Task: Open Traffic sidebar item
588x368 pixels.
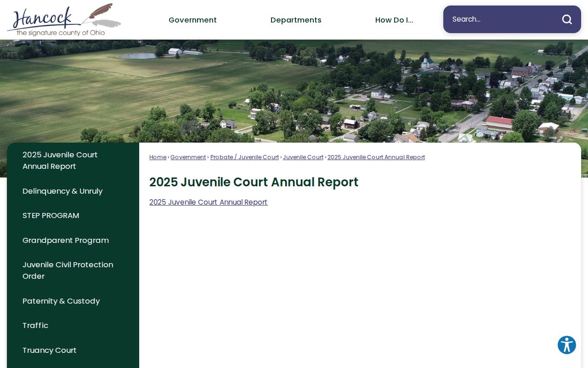Action: point(73,326)
